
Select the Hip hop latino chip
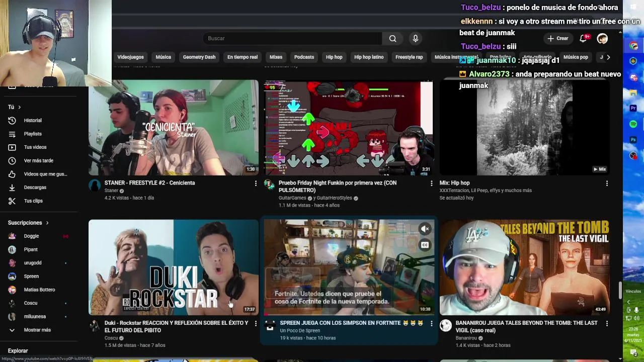coord(369,57)
